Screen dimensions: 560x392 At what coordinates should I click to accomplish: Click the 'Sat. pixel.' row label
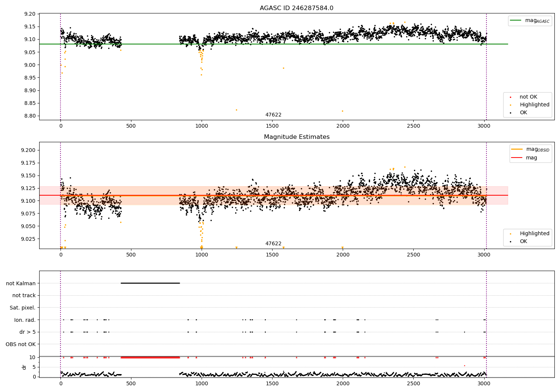23,308
